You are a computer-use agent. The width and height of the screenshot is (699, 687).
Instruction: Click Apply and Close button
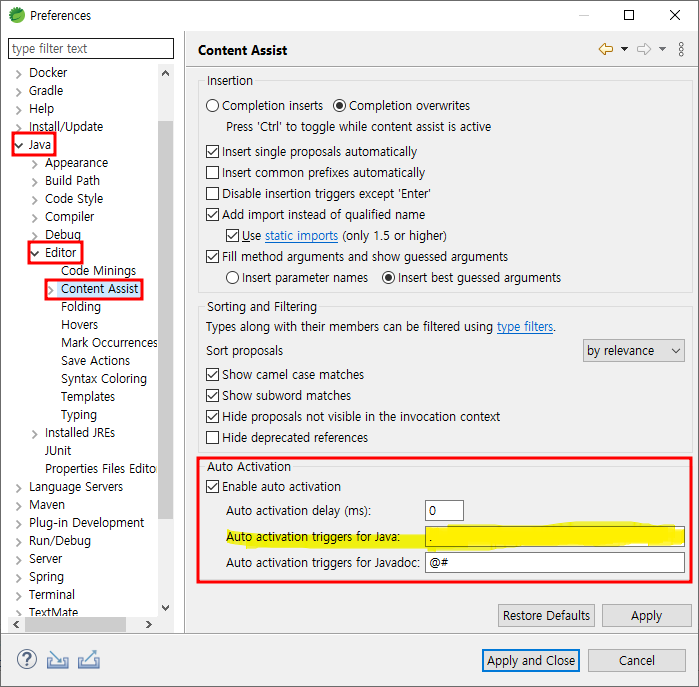(x=530, y=660)
